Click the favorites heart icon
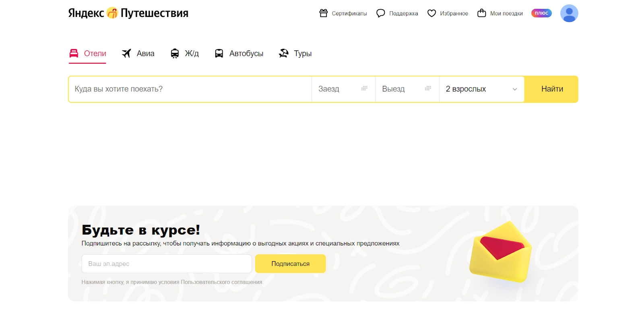Viewport: 644px width, 318px height. pos(431,13)
